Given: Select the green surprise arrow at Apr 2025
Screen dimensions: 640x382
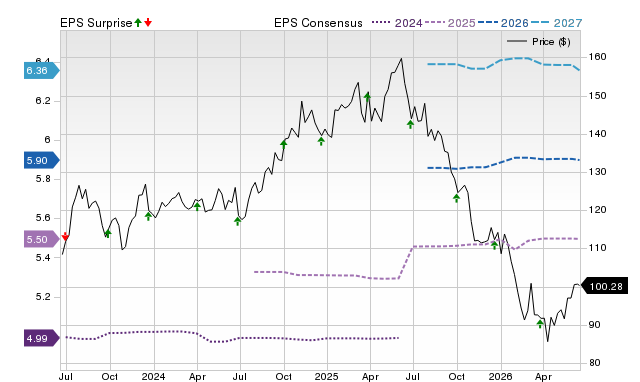Looking at the screenshot, I should coord(367,97).
